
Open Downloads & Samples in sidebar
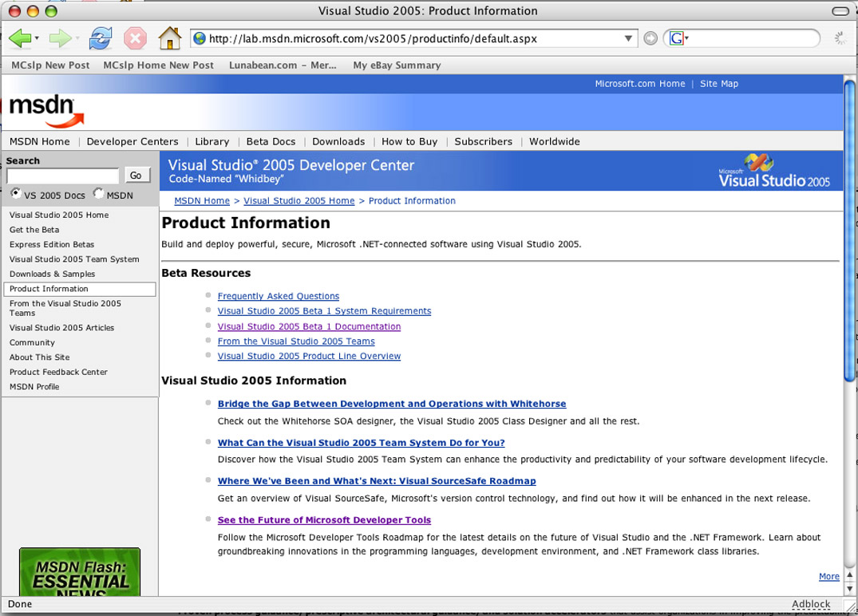pyautogui.click(x=52, y=274)
